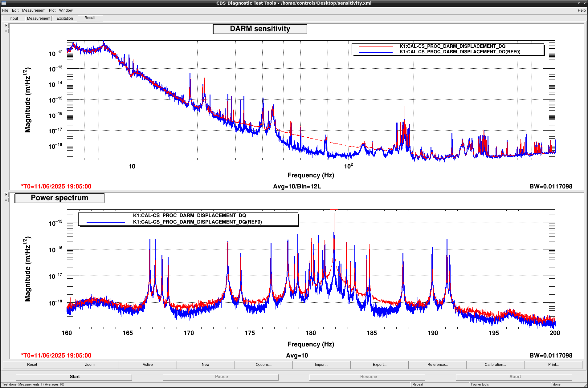Open the Help menu

582,10
